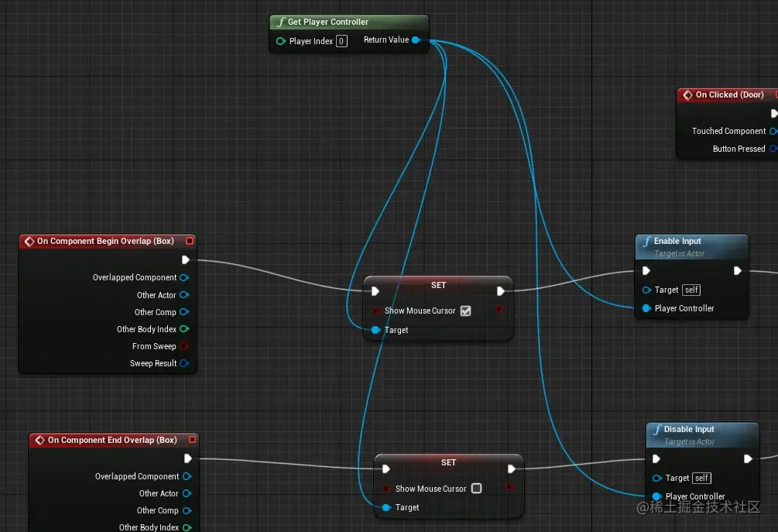
Task: Click the Player Index input pin
Action: (281, 41)
